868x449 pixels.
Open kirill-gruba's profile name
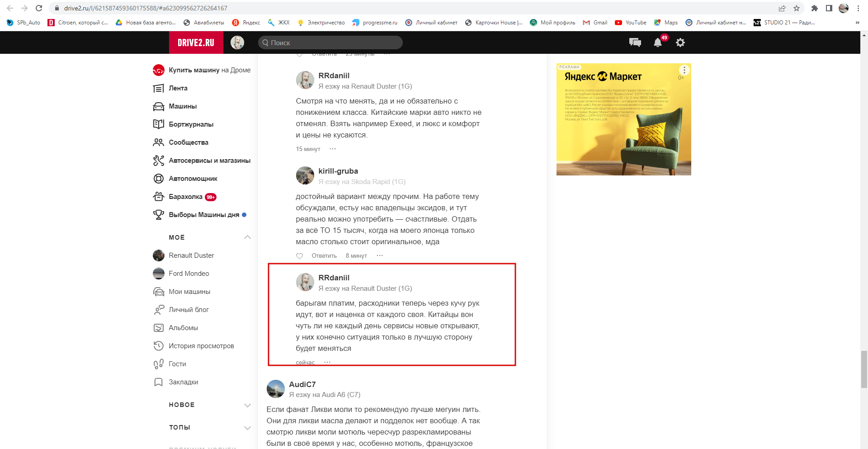point(338,171)
